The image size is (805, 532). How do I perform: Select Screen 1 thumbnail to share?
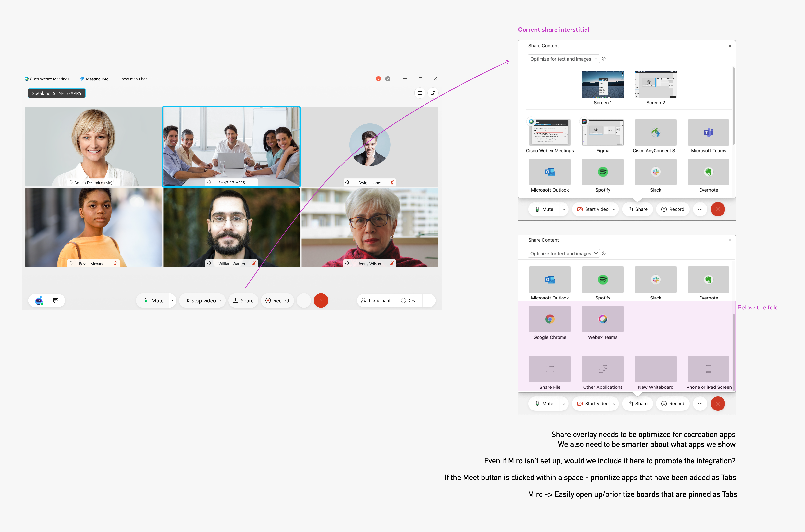coord(602,85)
